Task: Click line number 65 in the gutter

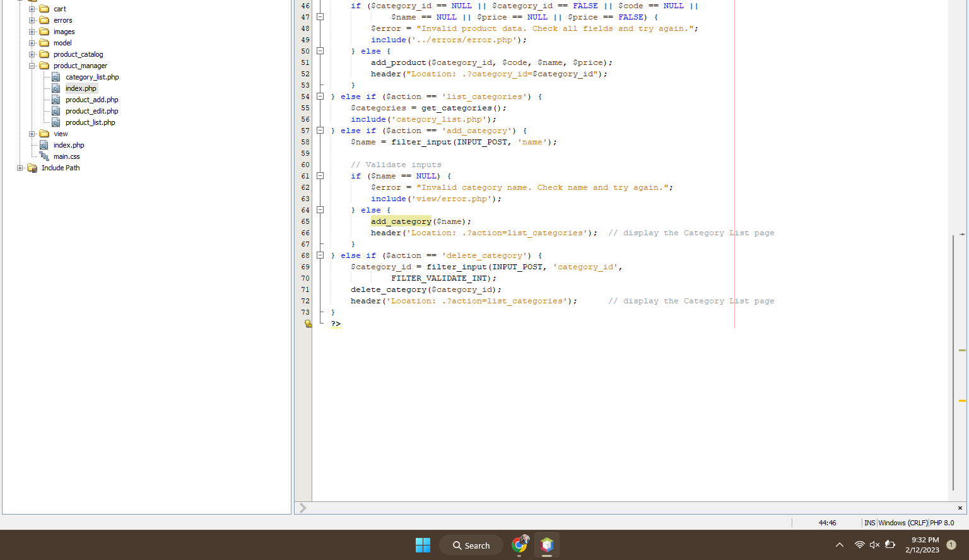Action: point(305,221)
